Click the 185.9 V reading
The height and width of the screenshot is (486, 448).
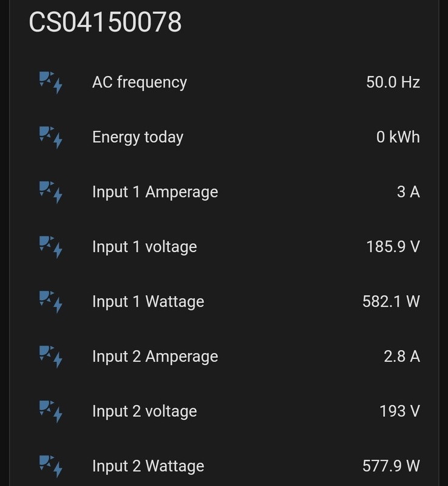393,247
